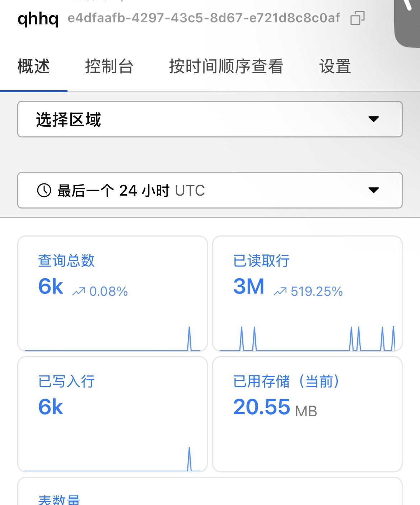This screenshot has width=420, height=505.
Task: Click the 已读取行 metric card
Action: click(x=308, y=293)
